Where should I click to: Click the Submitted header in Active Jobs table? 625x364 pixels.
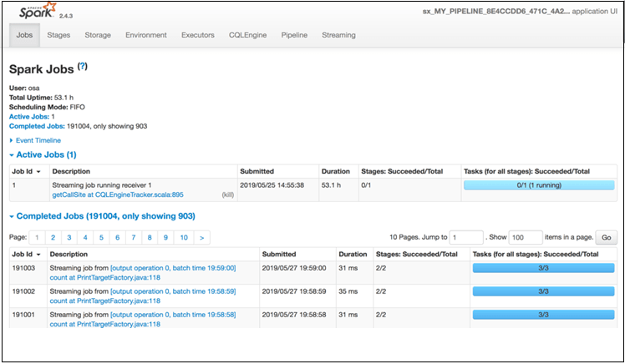pos(257,172)
